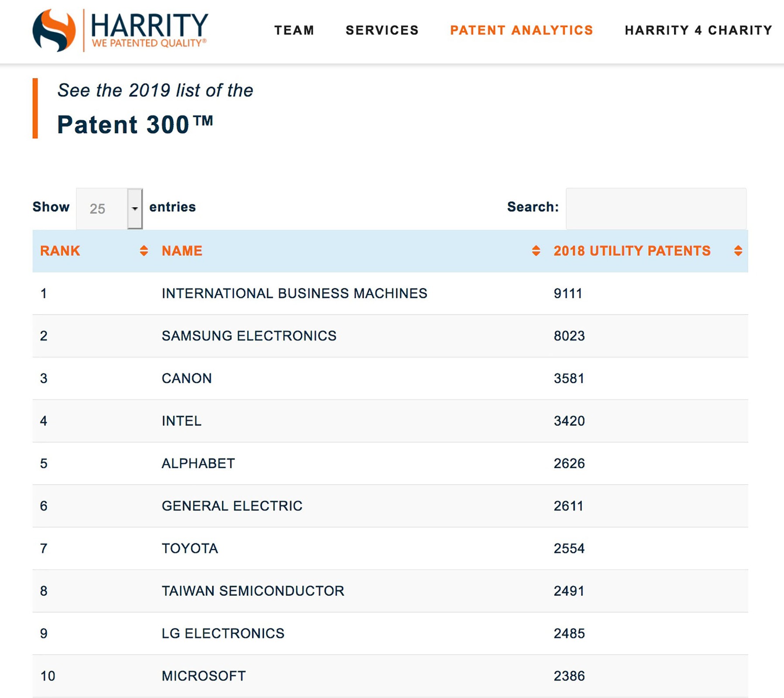Click the Harrity We Patented Quality wordmark

click(149, 30)
